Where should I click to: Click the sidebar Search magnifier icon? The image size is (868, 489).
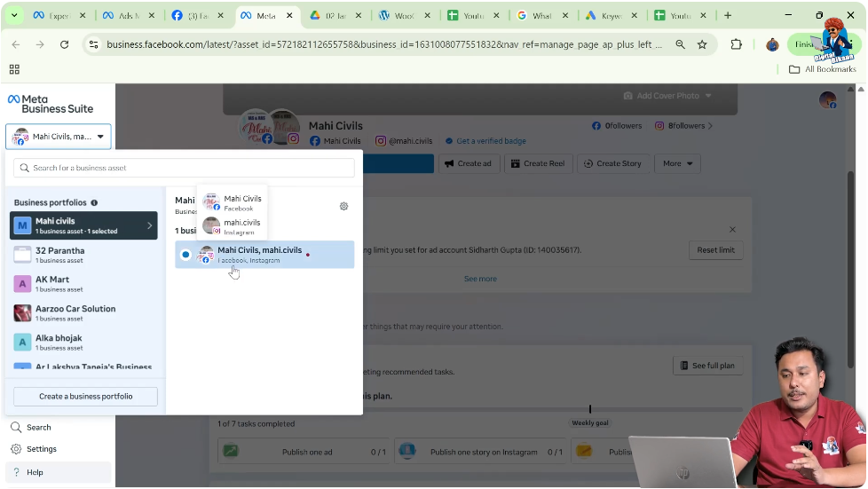point(16,428)
